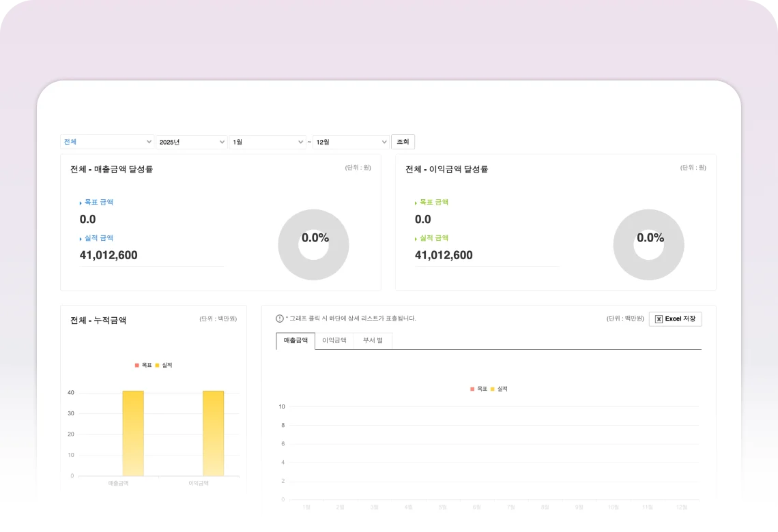The width and height of the screenshot is (778, 532).
Task: Open the 전체 department dropdown
Action: click(x=107, y=142)
